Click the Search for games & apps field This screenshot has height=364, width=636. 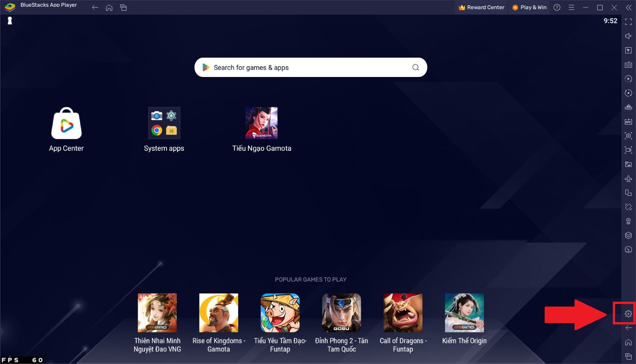click(311, 68)
